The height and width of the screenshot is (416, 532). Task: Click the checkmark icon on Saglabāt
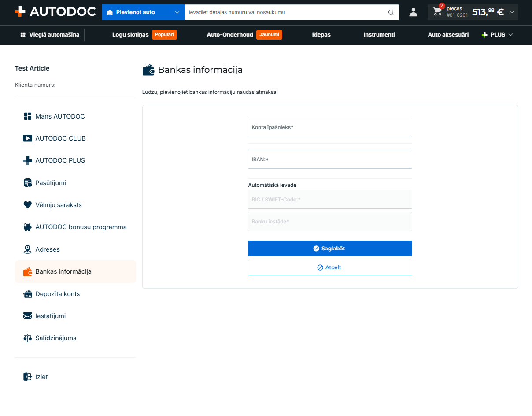coord(316,249)
